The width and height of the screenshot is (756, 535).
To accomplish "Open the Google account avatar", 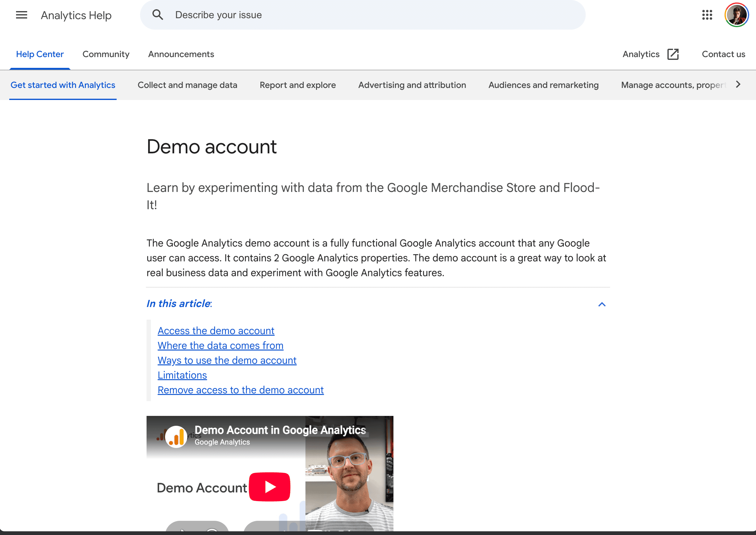I will point(737,15).
